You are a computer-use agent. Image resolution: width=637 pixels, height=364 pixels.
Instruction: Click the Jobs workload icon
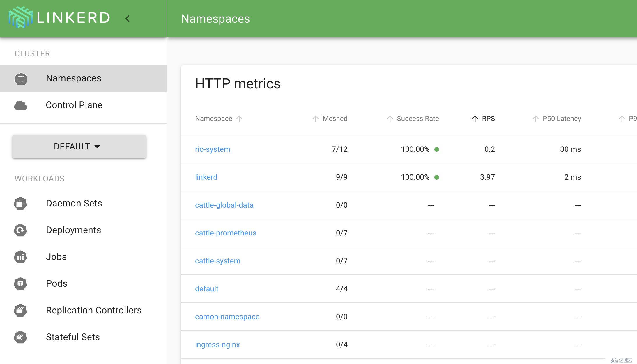[21, 256]
